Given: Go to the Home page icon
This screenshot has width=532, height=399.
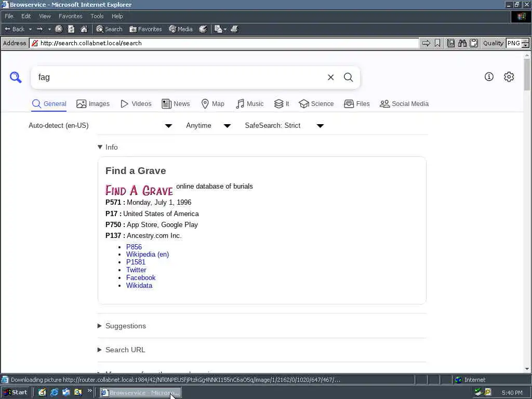Looking at the screenshot, I should coord(84,29).
